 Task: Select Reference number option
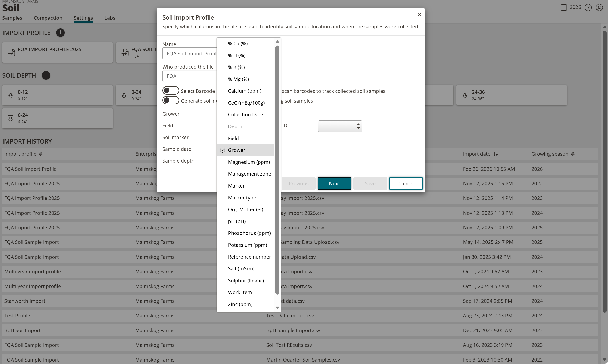coord(245,257)
